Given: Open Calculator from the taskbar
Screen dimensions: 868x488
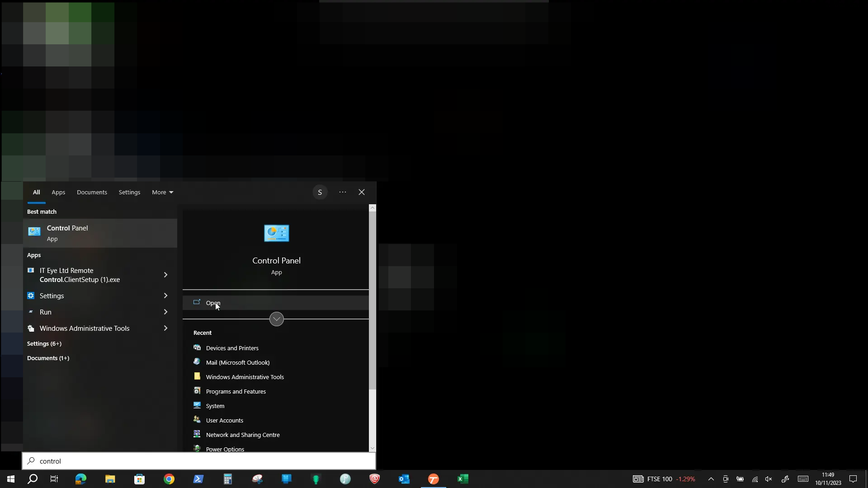Looking at the screenshot, I should pos(228,479).
